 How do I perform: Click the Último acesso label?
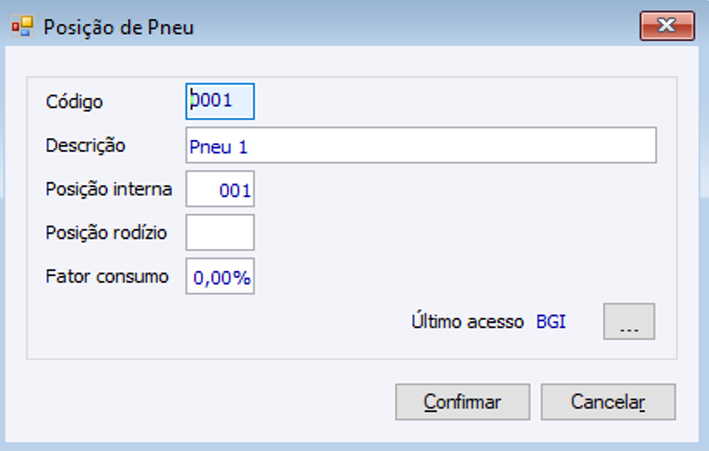click(x=467, y=322)
